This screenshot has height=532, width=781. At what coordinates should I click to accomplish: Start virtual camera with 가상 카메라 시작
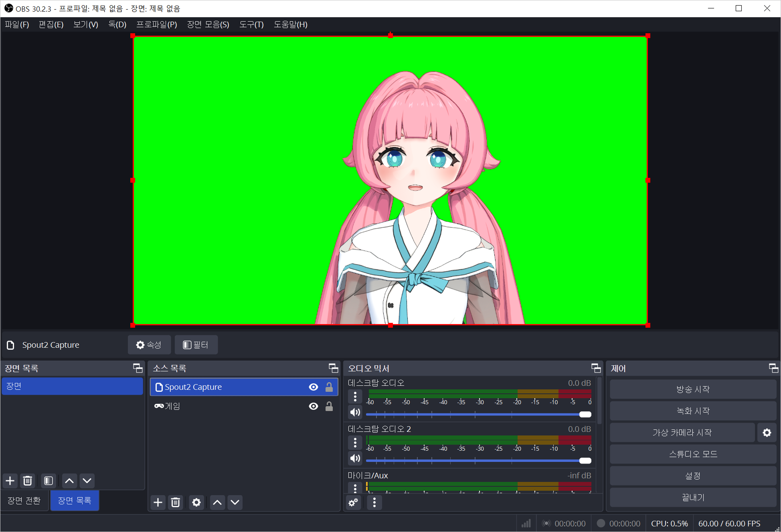(682, 432)
